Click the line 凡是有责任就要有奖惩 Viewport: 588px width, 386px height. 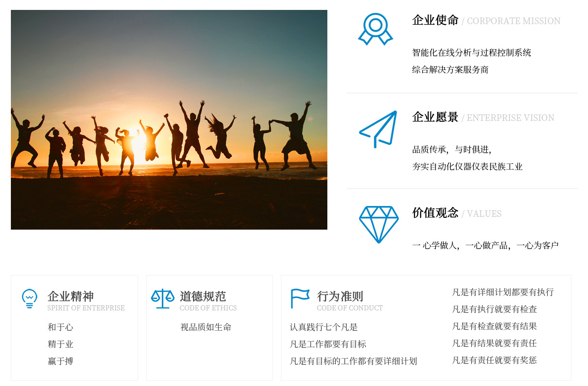494,360
